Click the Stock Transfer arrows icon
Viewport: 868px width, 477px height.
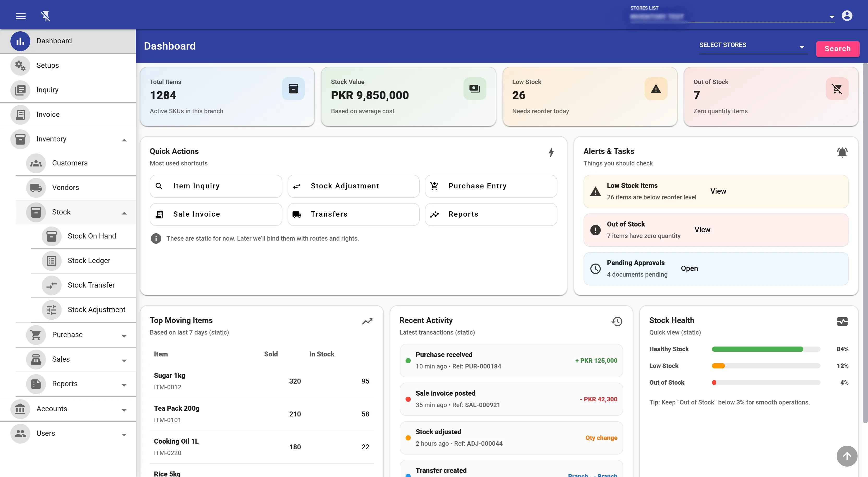52,286
